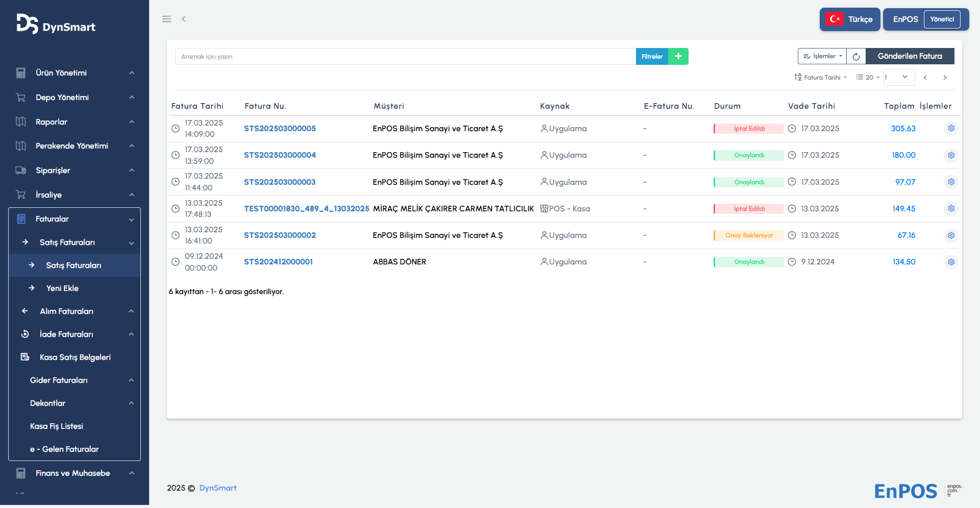Click the refresh icon beside İşlemler
This screenshot has width=980, height=508.
point(856,56)
